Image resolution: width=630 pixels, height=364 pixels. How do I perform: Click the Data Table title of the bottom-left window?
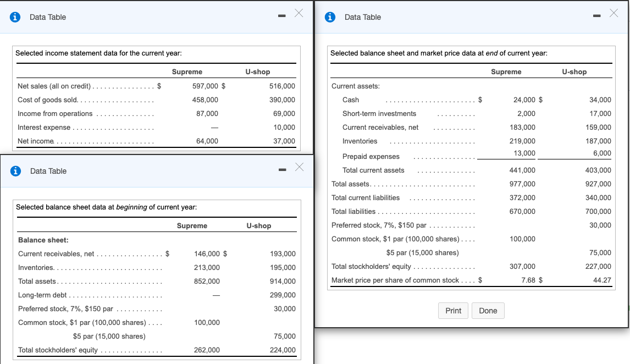[x=50, y=170]
